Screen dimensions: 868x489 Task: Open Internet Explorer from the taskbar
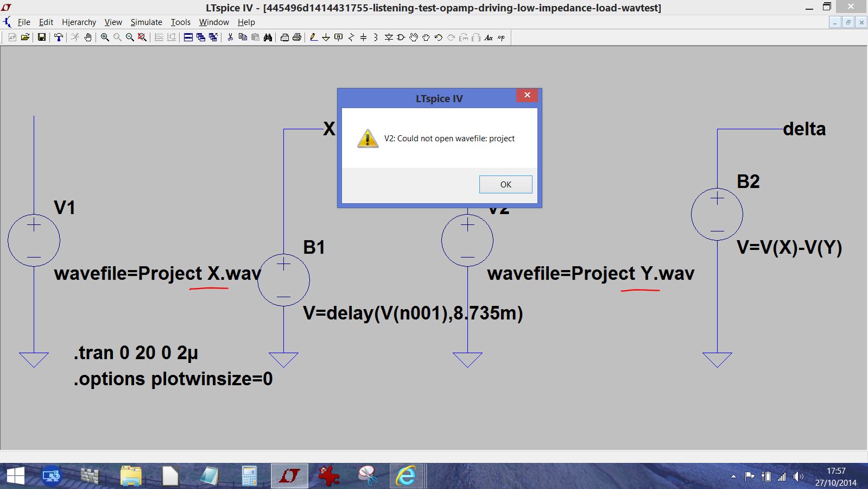pos(406,476)
